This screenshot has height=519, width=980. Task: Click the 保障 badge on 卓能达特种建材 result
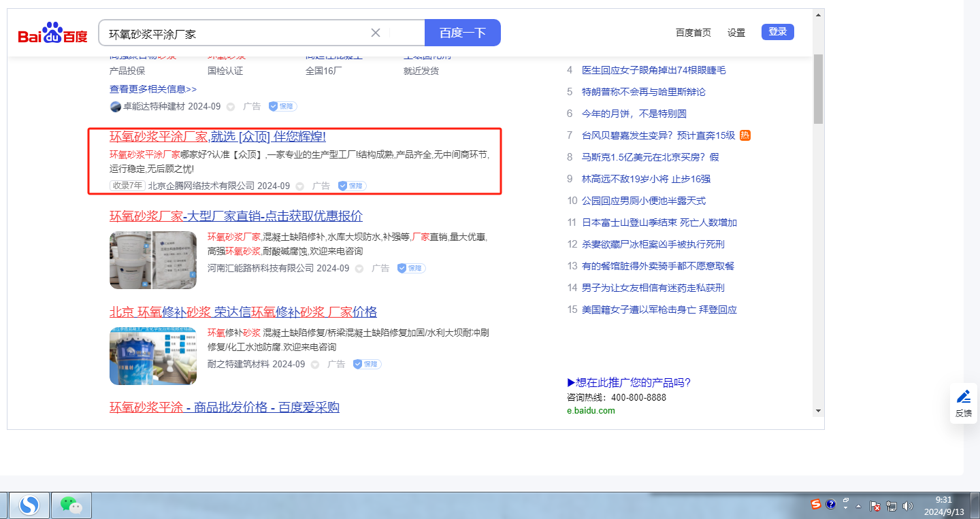pos(282,107)
